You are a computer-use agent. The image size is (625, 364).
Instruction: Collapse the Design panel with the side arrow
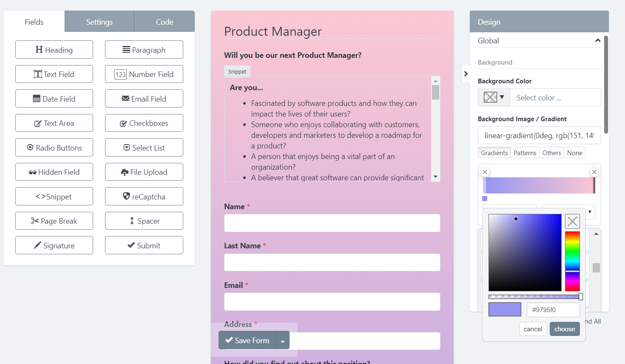pyautogui.click(x=466, y=74)
